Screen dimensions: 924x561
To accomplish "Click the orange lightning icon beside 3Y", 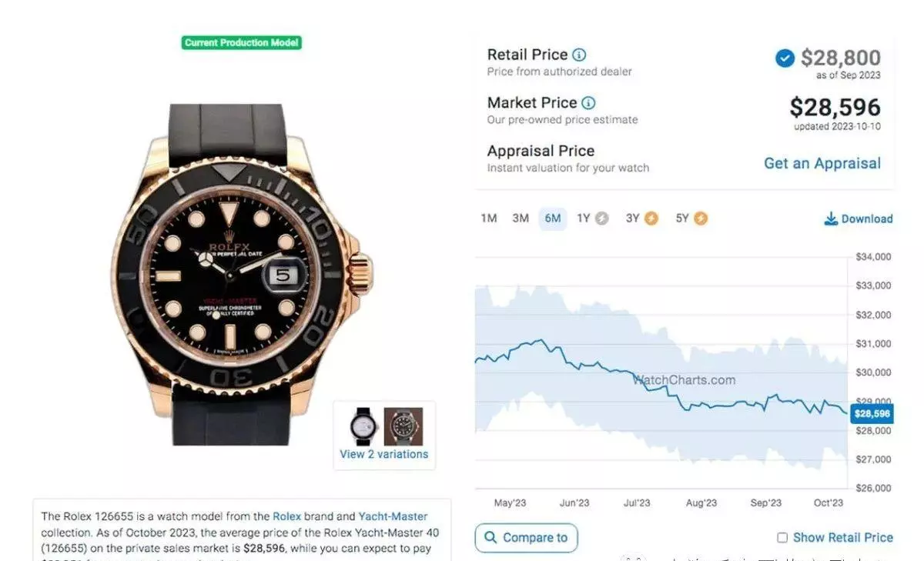I will click(651, 219).
